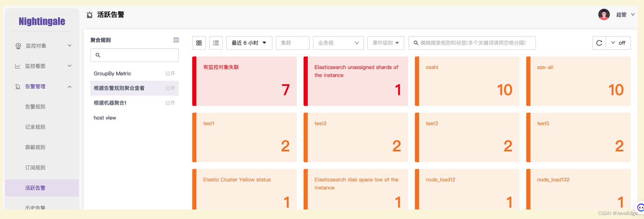
Task: Collapse the 告警管理 menu chevron
Action: point(70,87)
